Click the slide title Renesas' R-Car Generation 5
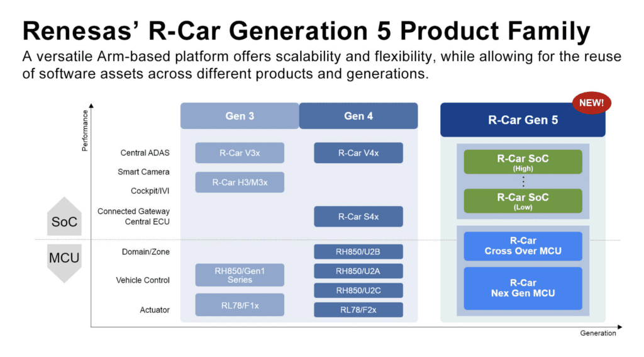644x357 pixels. click(306, 31)
